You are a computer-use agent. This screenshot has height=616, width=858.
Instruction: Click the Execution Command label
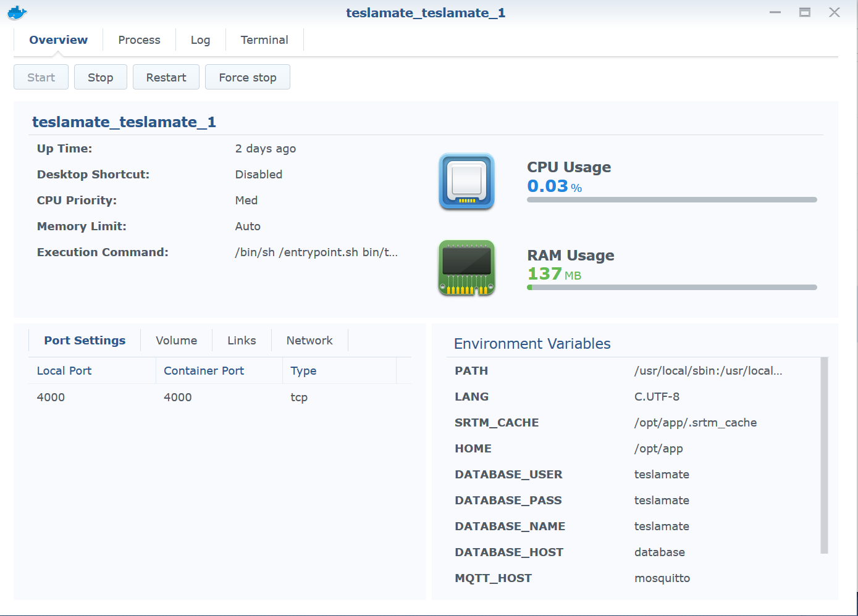(x=103, y=252)
